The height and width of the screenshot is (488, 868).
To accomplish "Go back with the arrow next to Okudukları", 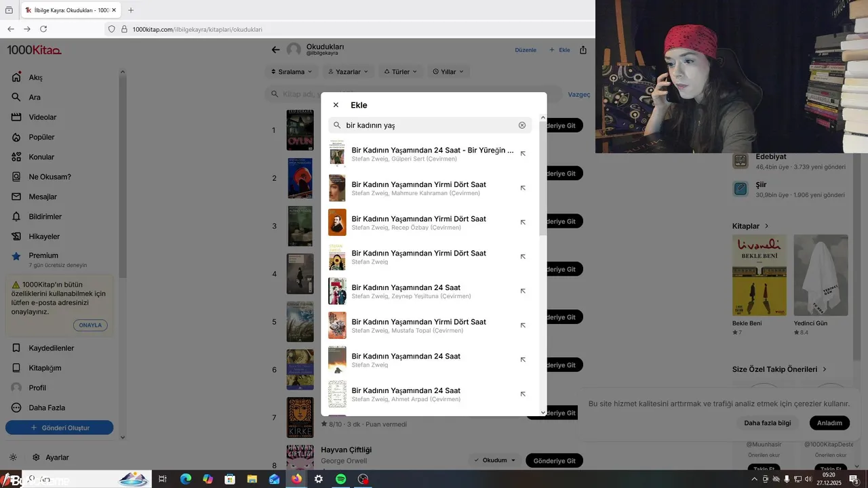I will [275, 49].
